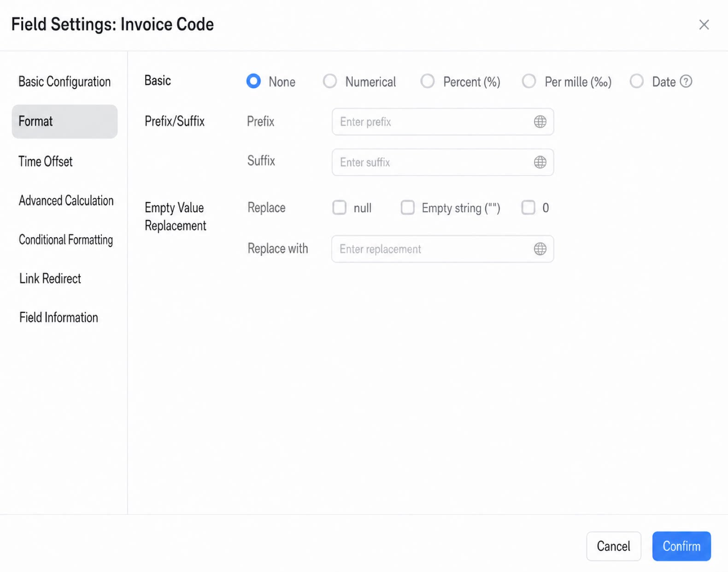728x572 pixels.
Task: Click globe icon in Replace with field
Action: click(540, 249)
